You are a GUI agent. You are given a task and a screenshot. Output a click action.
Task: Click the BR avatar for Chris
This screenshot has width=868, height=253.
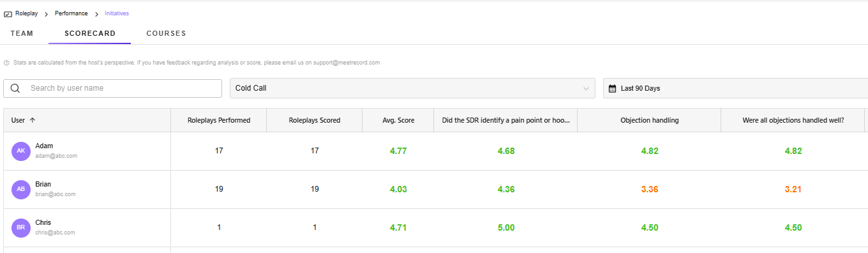21,227
